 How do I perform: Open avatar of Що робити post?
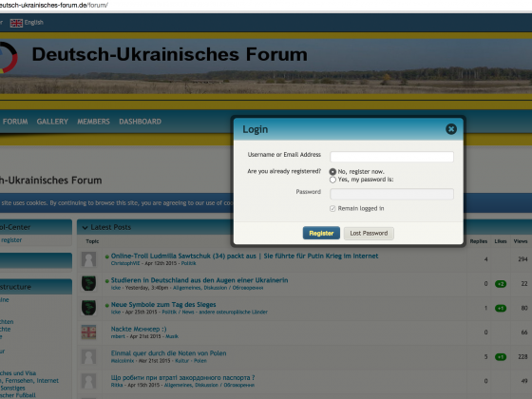coord(88,381)
